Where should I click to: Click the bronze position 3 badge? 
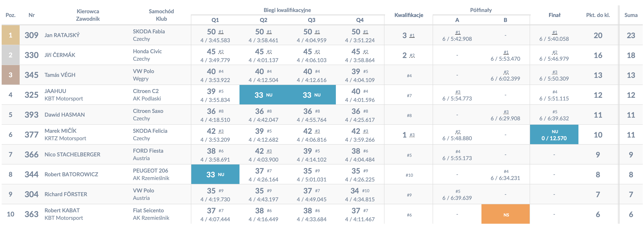tap(11, 75)
